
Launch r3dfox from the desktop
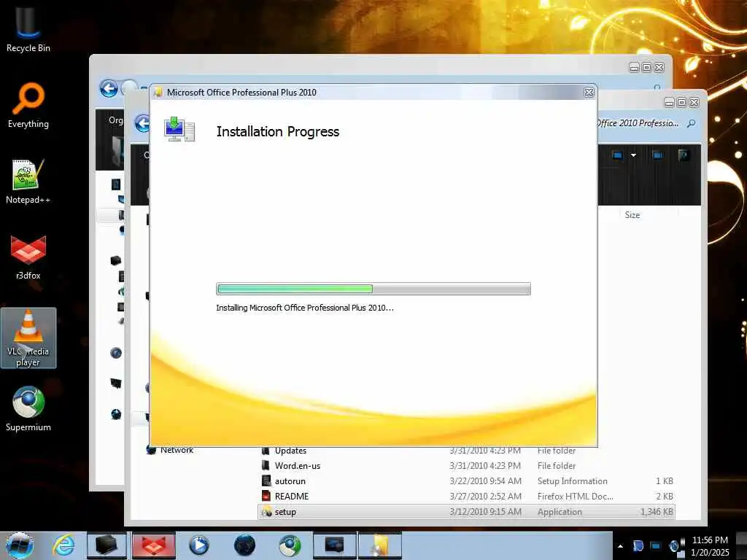(28, 257)
